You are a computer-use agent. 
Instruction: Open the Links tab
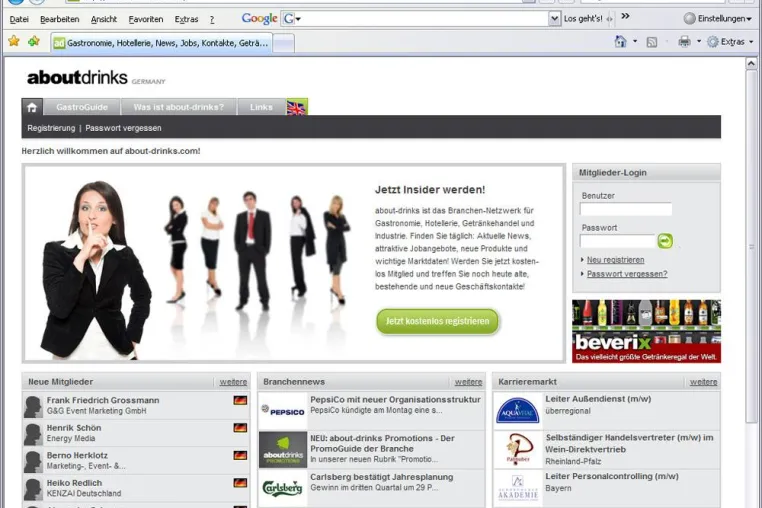pos(261,107)
